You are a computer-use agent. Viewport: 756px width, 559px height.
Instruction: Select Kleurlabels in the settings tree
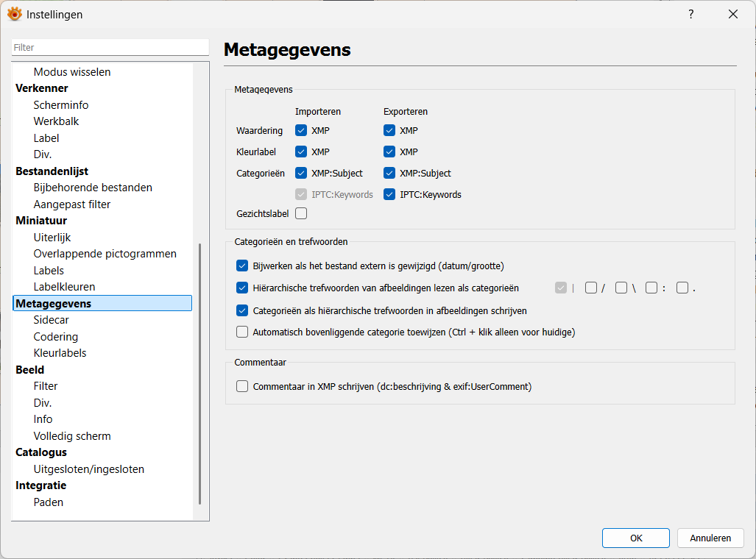pyautogui.click(x=60, y=353)
